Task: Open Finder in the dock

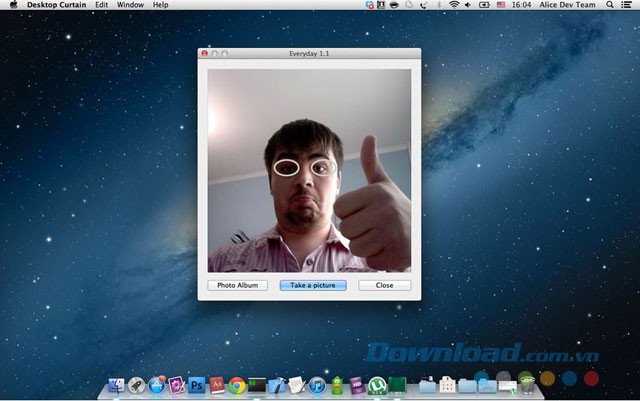Action: coord(116,385)
